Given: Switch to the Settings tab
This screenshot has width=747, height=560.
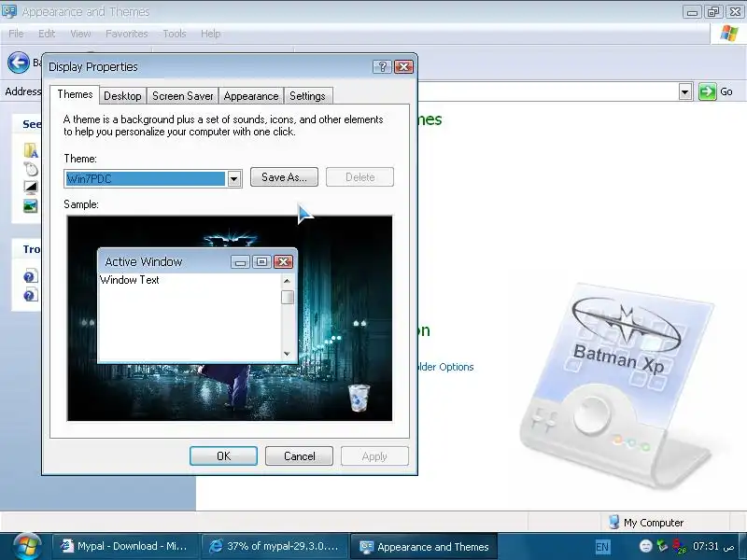Looking at the screenshot, I should click(308, 96).
